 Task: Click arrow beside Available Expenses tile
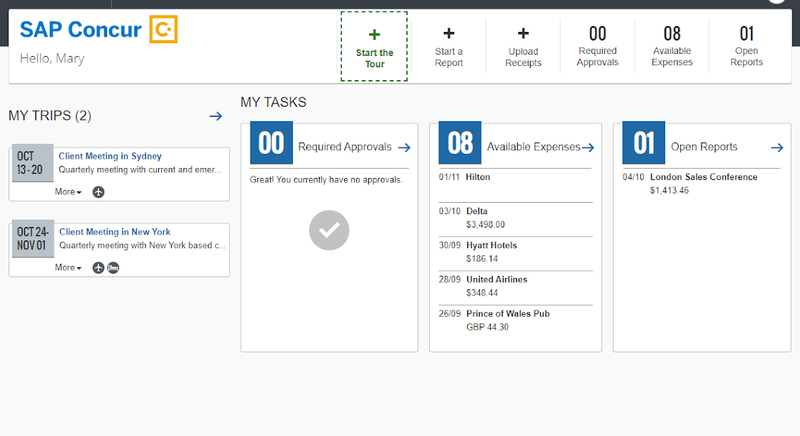pos(588,147)
